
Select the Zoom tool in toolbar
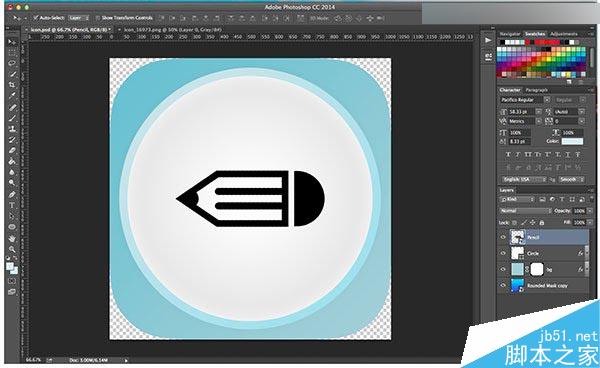[12, 249]
